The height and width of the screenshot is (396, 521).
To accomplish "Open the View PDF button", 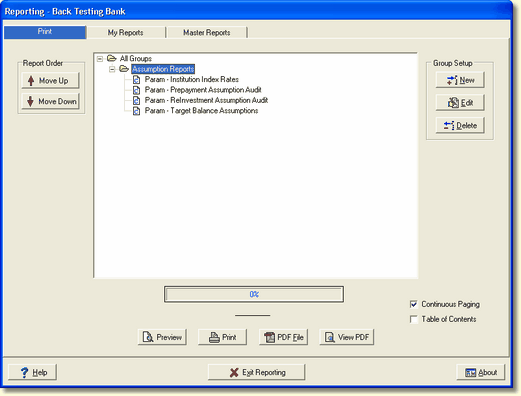I will [347, 337].
